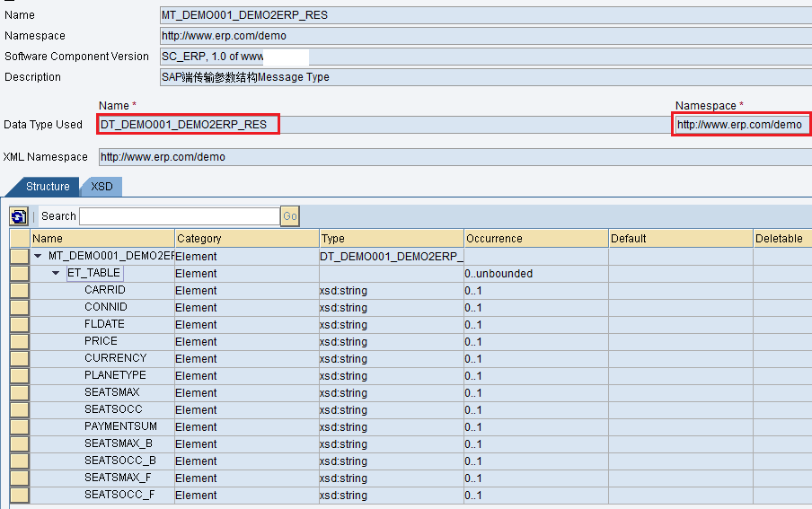Collapse the MT_DEMO001_DEMO2ERP_RES root node
Viewport: 812px width, 509px height.
coord(39,256)
